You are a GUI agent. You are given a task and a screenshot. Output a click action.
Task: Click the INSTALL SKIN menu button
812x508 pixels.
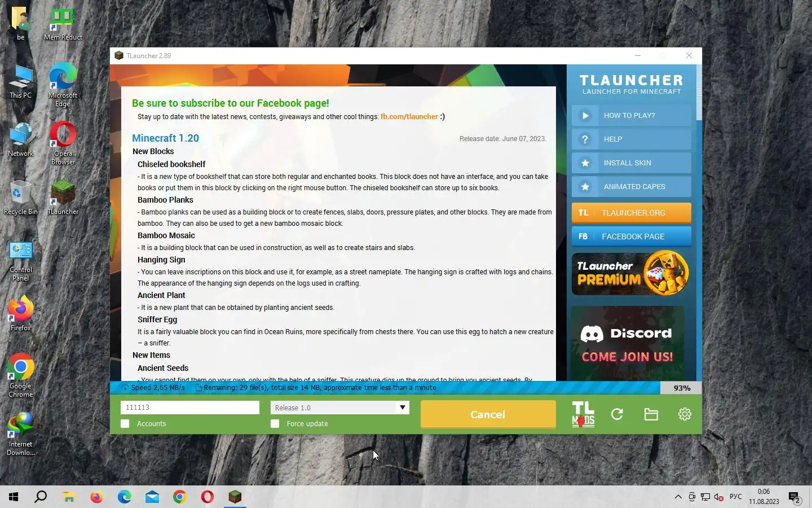tap(631, 163)
